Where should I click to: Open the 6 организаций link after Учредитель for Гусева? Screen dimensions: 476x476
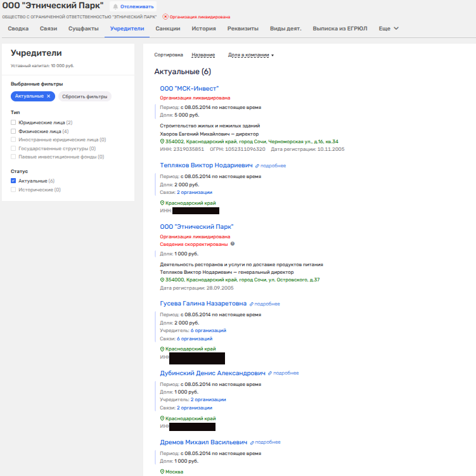click(208, 330)
